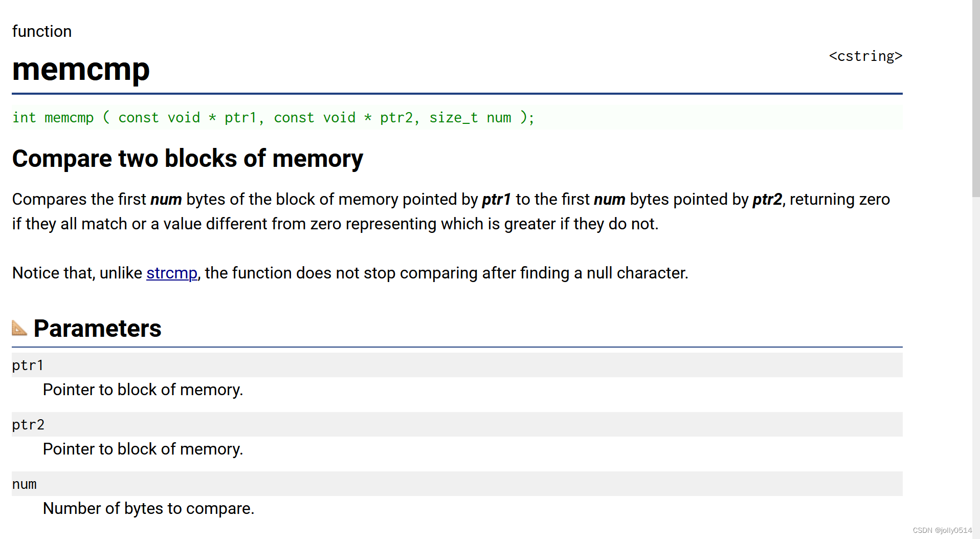Click the ruler icon beside Parameters heading
Screen dimensions: 980x539
coord(19,328)
